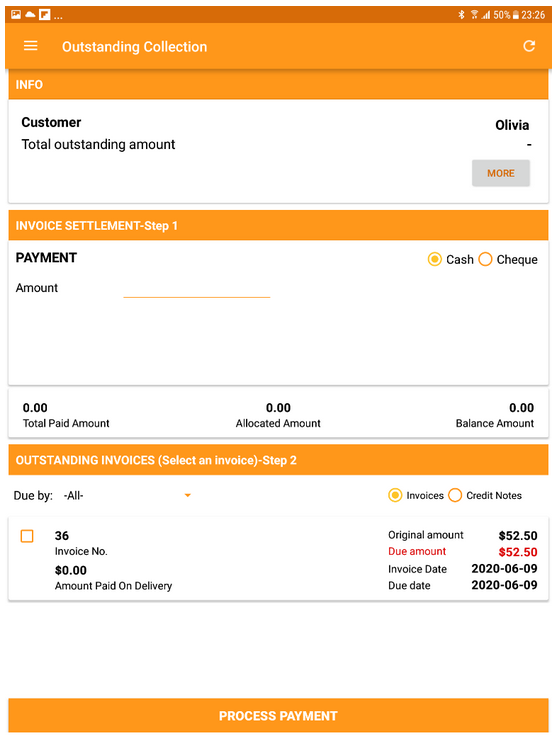Open the invoice 36 row details

(x=279, y=559)
